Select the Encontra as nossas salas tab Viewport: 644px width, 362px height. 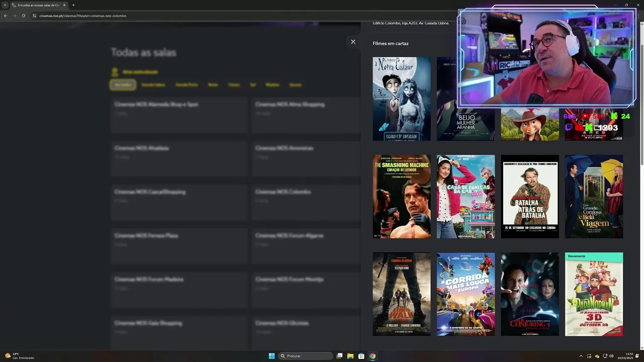(38, 5)
